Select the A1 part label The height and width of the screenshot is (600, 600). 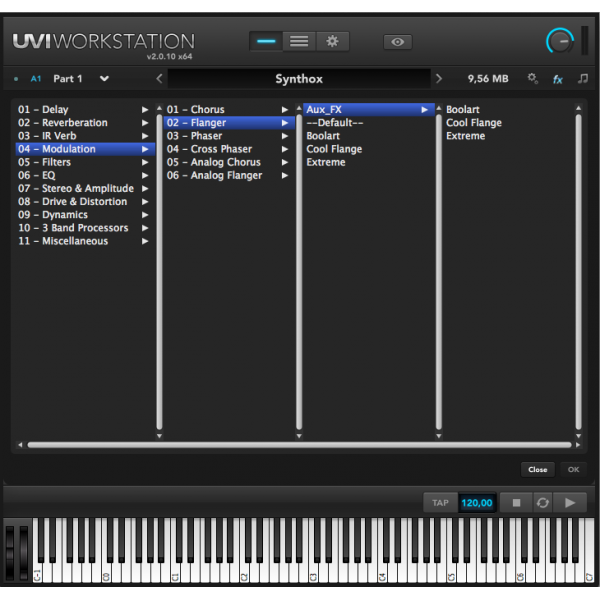[36, 79]
